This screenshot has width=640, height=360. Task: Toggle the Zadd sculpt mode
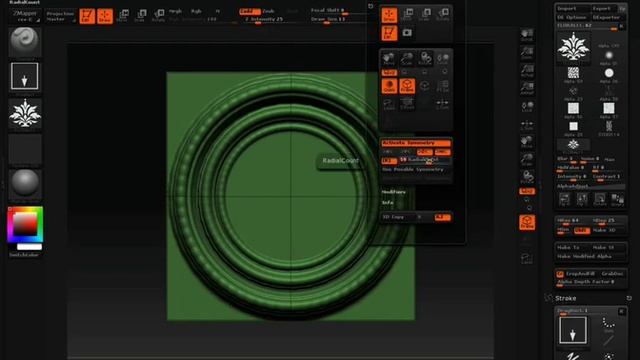click(x=250, y=11)
